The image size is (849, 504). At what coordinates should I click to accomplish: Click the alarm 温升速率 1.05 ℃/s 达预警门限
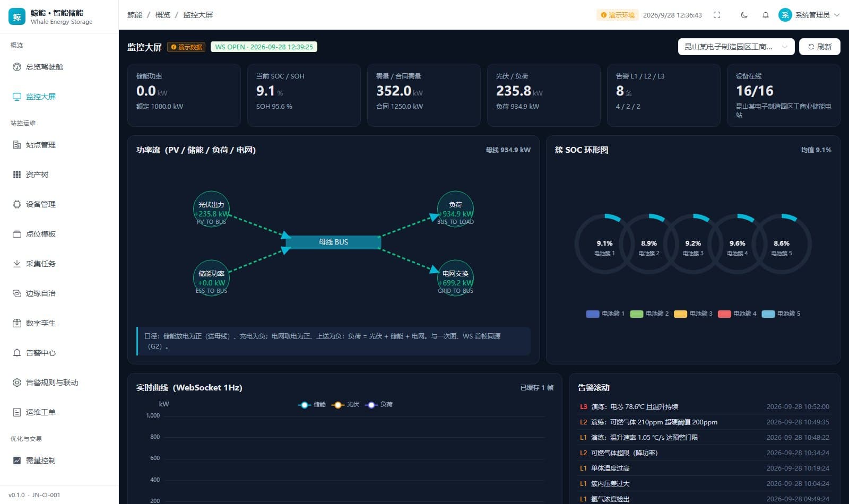[704, 438]
